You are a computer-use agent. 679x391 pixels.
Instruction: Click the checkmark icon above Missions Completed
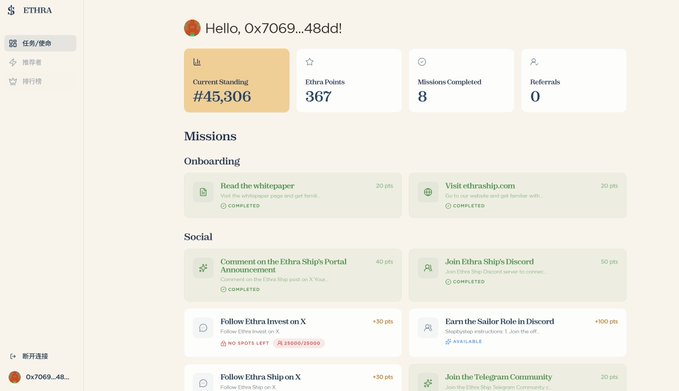tap(422, 62)
